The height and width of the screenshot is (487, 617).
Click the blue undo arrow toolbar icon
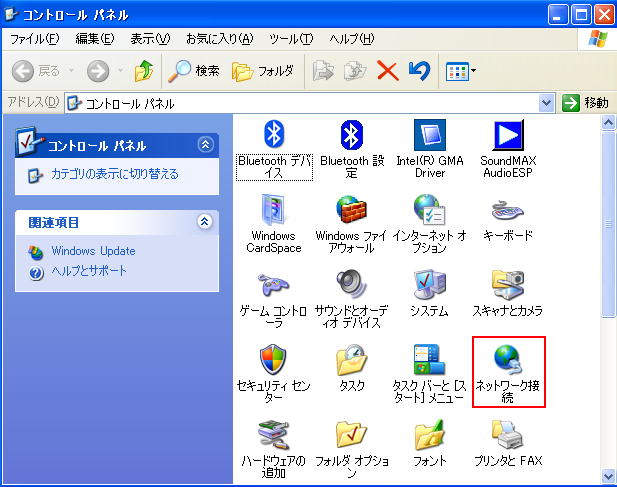pyautogui.click(x=419, y=71)
